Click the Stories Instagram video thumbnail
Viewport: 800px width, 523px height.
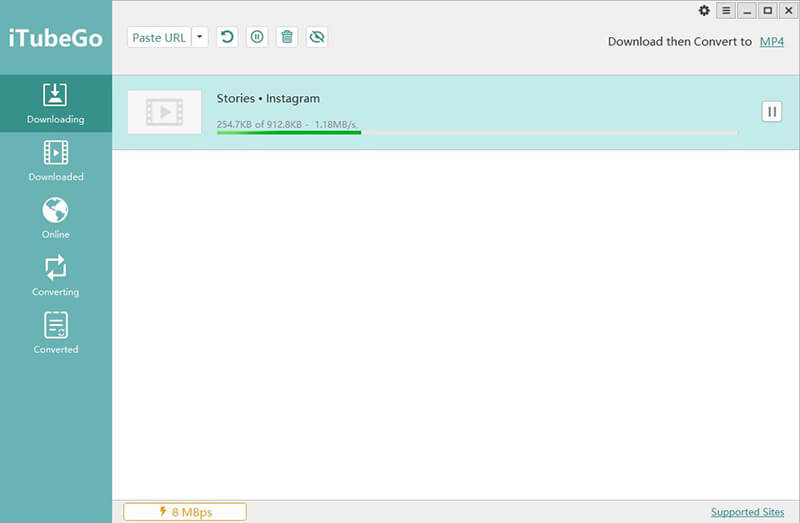click(x=164, y=112)
